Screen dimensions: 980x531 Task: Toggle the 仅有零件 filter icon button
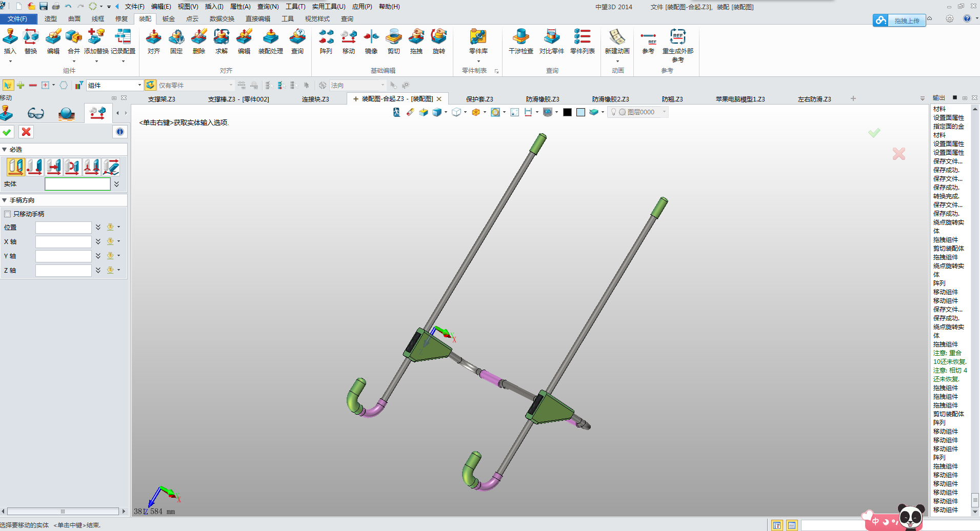(151, 85)
